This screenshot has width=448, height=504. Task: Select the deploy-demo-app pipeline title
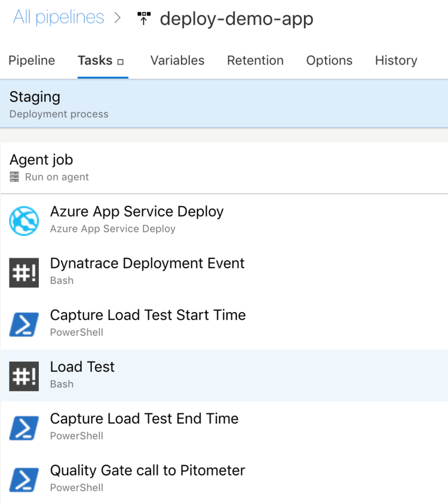pyautogui.click(x=235, y=19)
